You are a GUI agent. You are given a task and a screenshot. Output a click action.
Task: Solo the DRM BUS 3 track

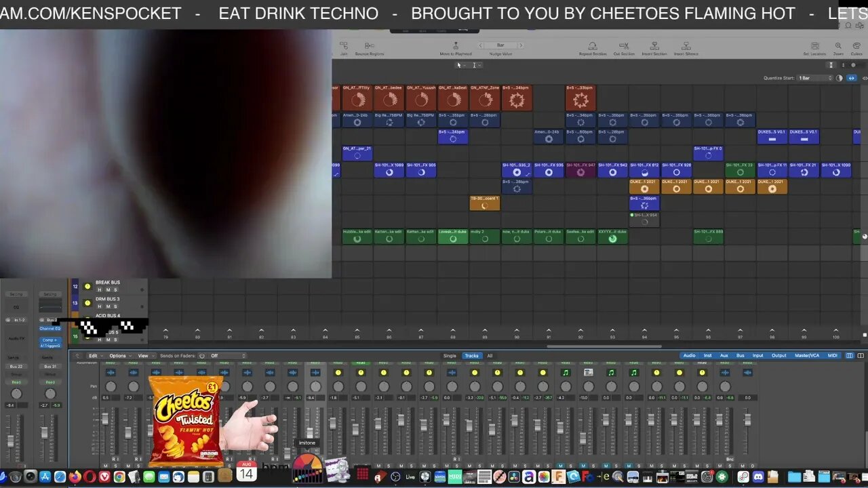point(115,306)
